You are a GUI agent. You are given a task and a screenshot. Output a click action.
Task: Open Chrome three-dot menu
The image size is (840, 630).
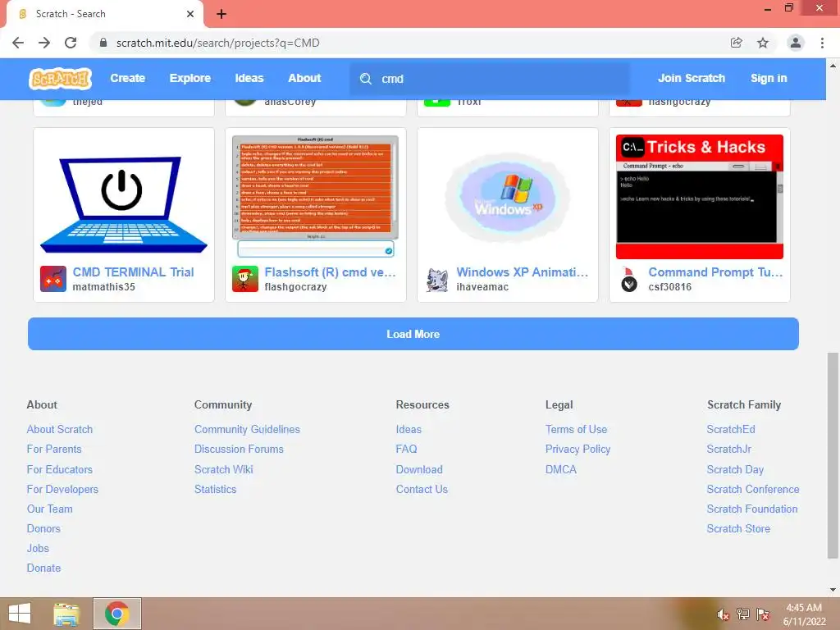click(822, 43)
